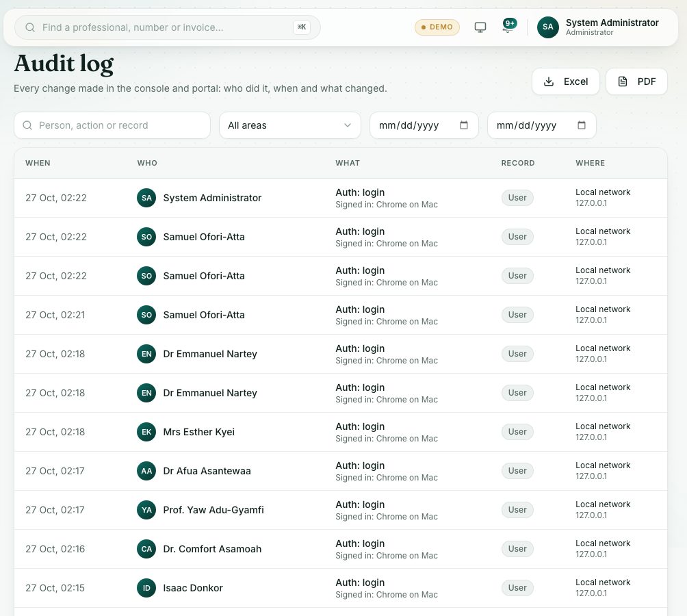Click the YA avatar for Prof. Yaw Adu-Gyamfi
This screenshot has width=687, height=616.
point(146,509)
